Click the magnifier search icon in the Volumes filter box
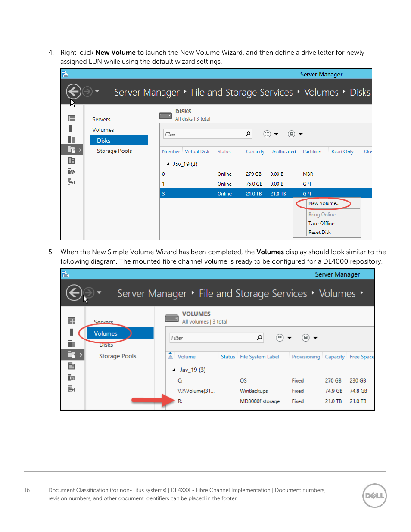 (259, 338)
